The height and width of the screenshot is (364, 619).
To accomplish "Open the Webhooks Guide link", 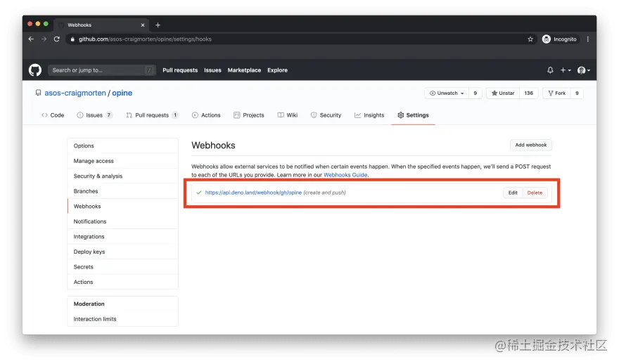I will (x=345, y=175).
